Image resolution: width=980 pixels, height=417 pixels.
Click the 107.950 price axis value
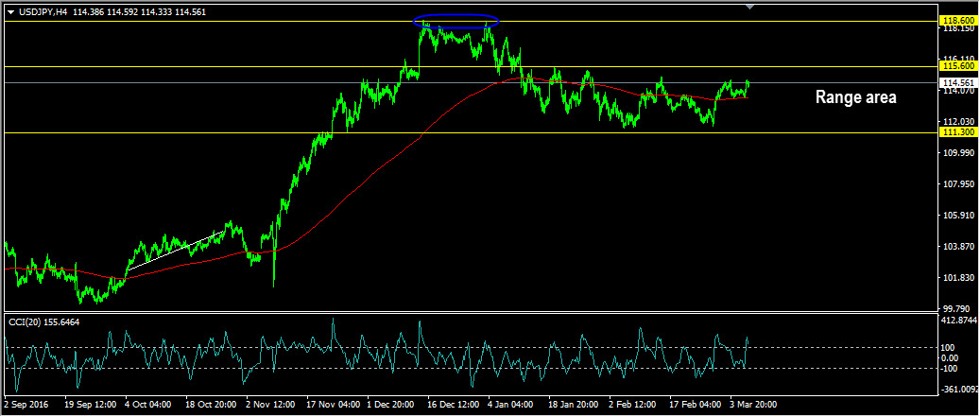(958, 184)
